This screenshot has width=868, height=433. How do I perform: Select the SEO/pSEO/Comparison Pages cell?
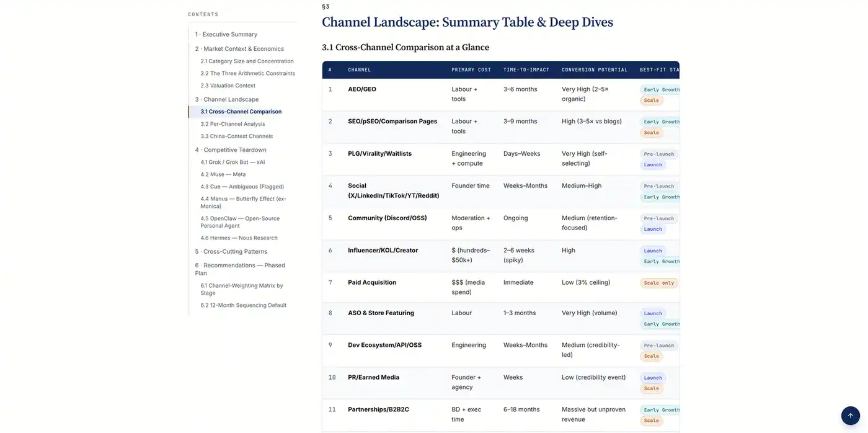pos(392,122)
